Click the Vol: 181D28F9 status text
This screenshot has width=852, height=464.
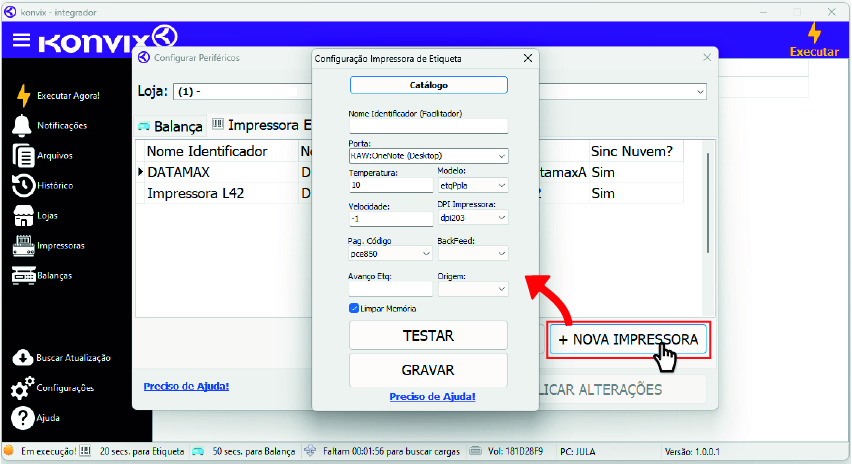(515, 452)
